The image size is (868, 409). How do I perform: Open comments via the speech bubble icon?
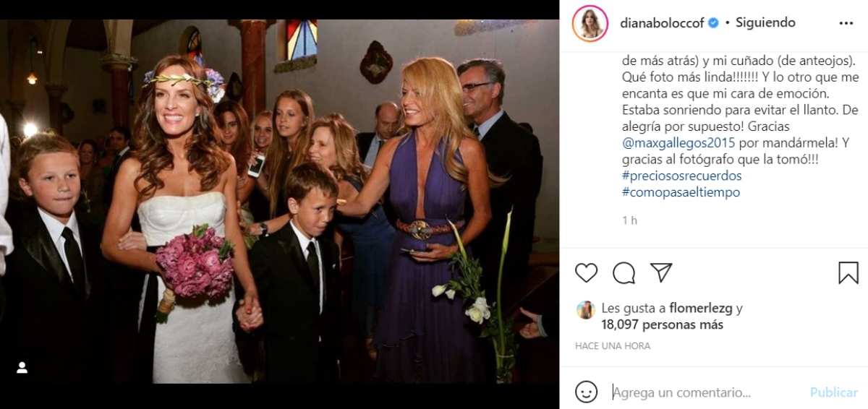pyautogui.click(x=624, y=272)
